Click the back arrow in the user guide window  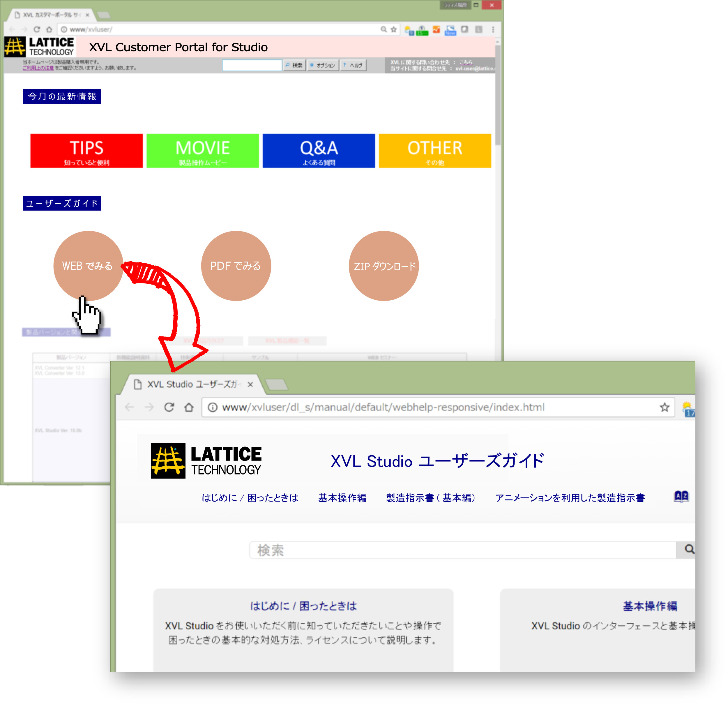[x=129, y=407]
